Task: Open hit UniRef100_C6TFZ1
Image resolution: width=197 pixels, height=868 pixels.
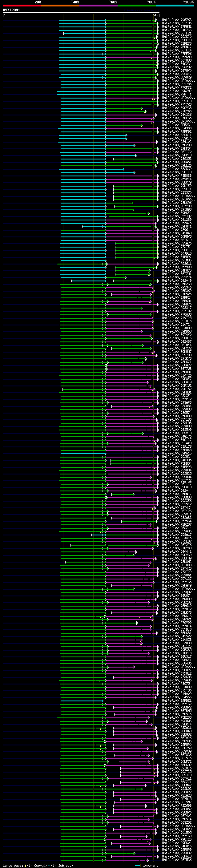Action: click(x=177, y=33)
